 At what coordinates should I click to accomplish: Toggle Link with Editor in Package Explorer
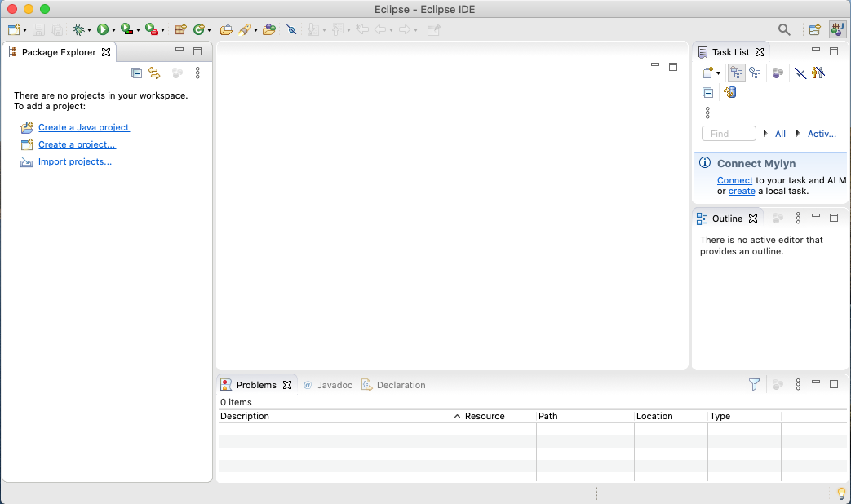tap(155, 73)
